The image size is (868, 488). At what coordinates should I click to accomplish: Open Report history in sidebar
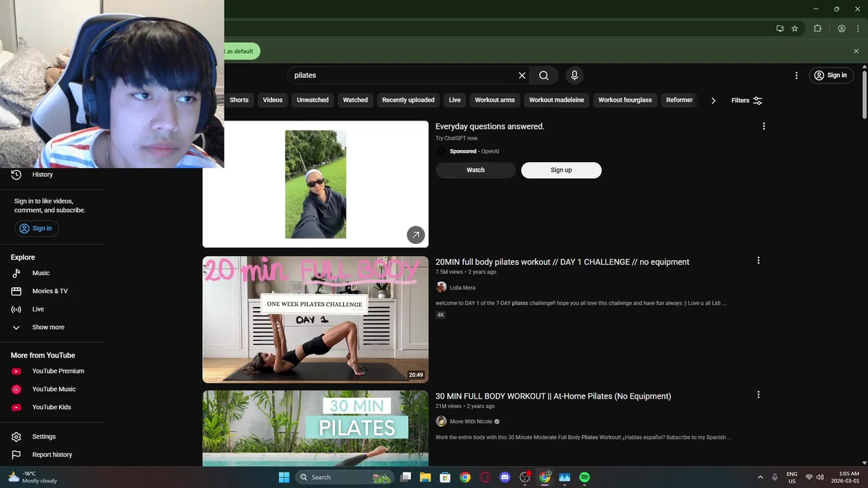click(52, 455)
